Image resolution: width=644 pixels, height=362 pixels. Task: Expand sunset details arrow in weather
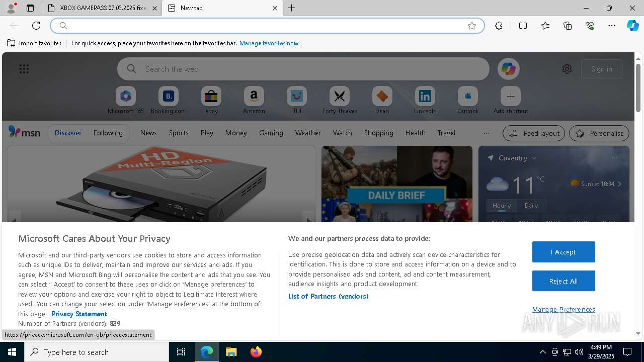point(619,184)
